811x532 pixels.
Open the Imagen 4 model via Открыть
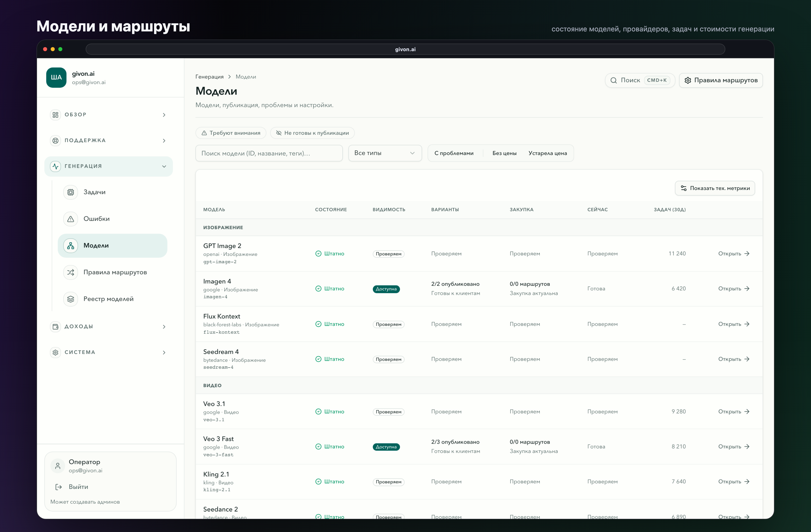pos(734,289)
